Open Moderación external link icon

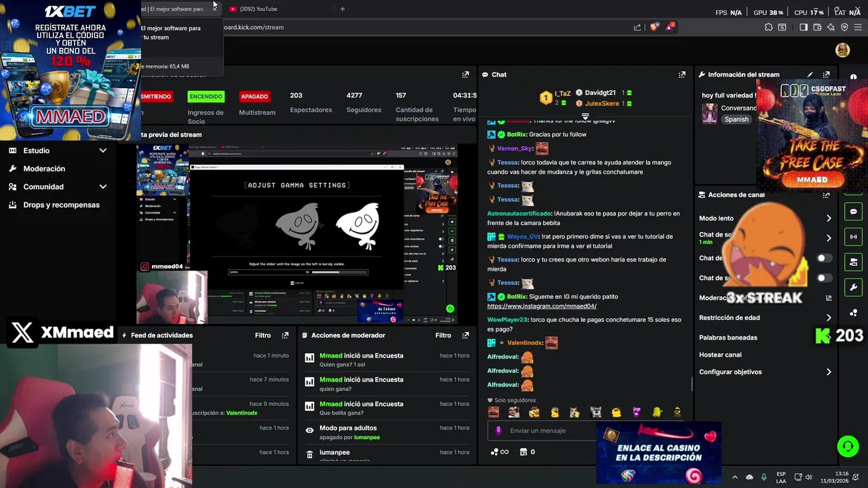pyautogui.click(x=829, y=298)
